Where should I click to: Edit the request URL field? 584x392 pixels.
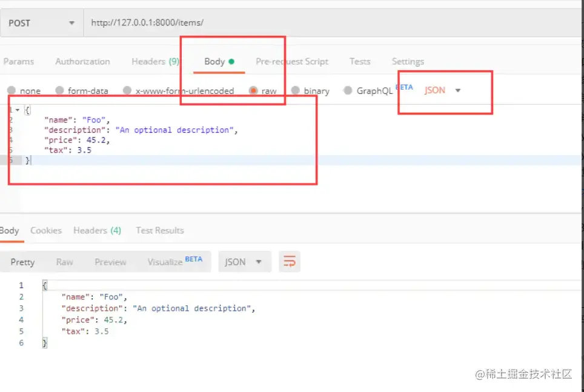coord(333,23)
